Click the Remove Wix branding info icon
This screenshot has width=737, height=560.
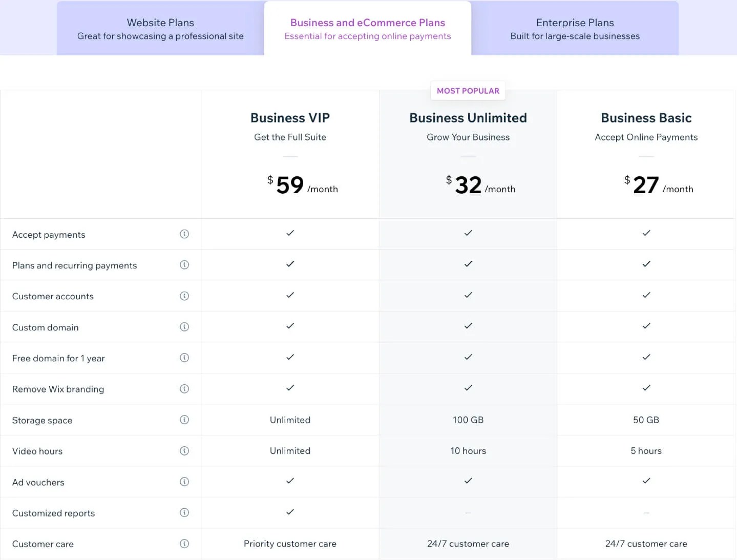point(184,388)
